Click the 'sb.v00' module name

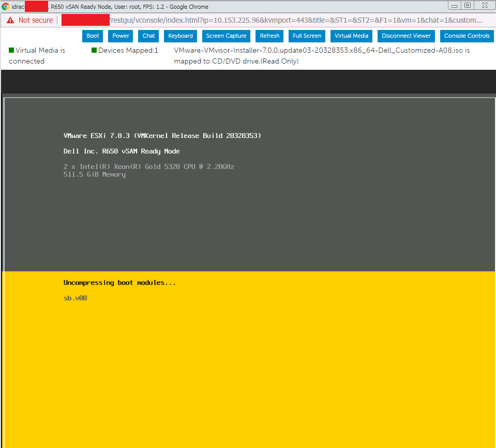[x=76, y=298]
